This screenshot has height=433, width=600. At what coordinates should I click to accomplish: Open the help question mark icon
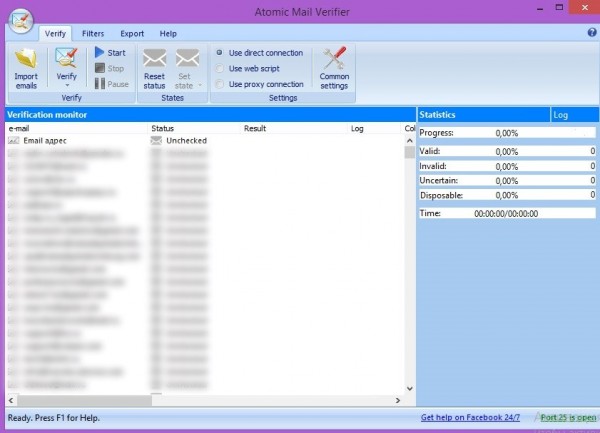[592, 33]
